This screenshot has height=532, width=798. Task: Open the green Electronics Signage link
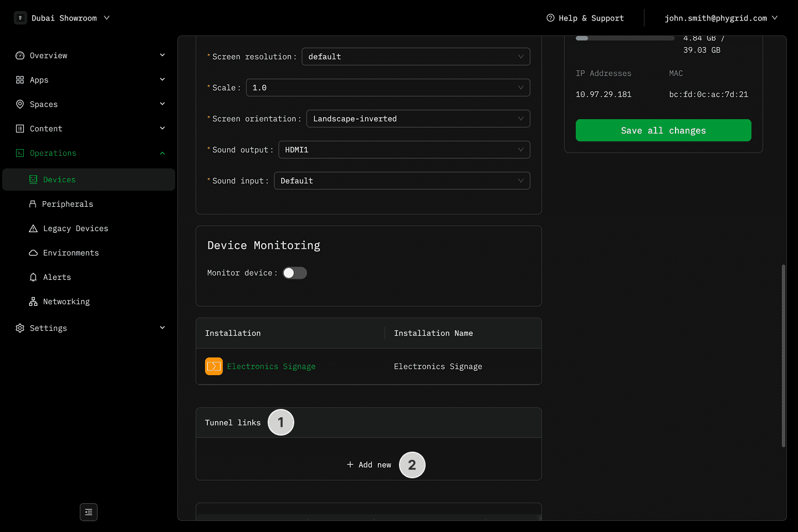271,366
